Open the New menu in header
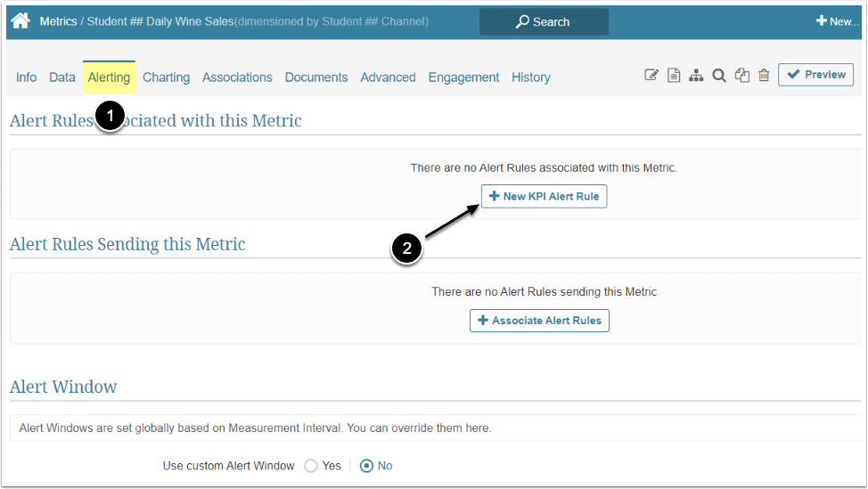Image resolution: width=868 pixels, height=489 pixels. (x=837, y=21)
